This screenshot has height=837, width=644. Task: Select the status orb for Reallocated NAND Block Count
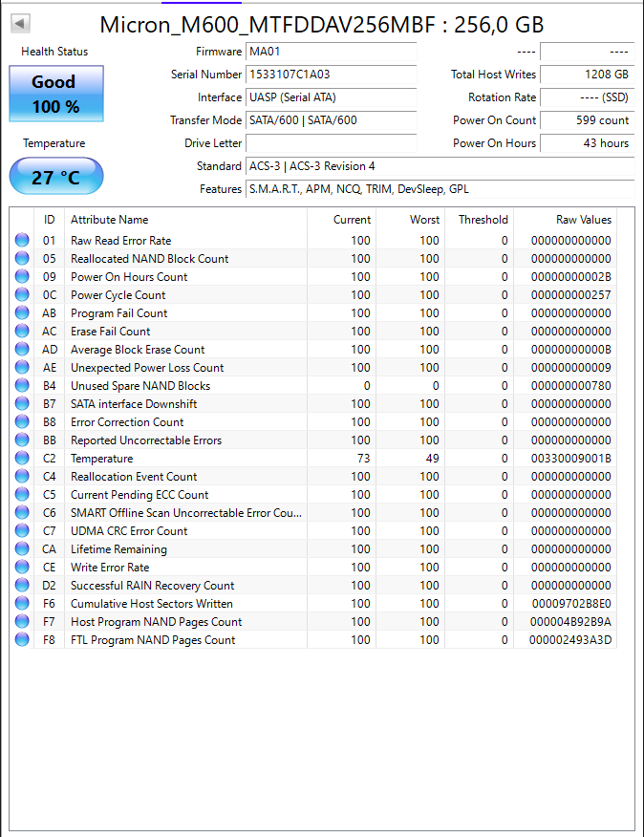tap(22, 258)
